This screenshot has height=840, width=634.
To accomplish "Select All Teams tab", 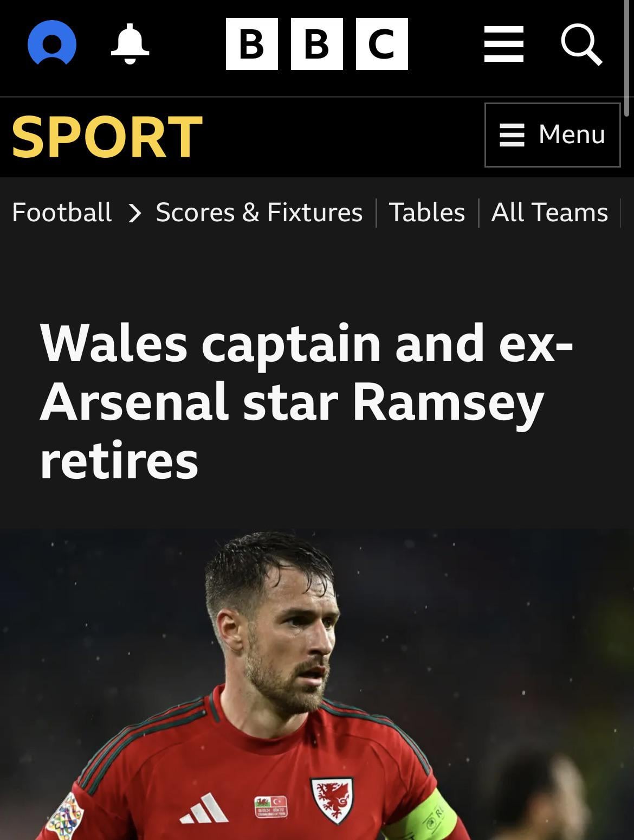I will coord(549,212).
